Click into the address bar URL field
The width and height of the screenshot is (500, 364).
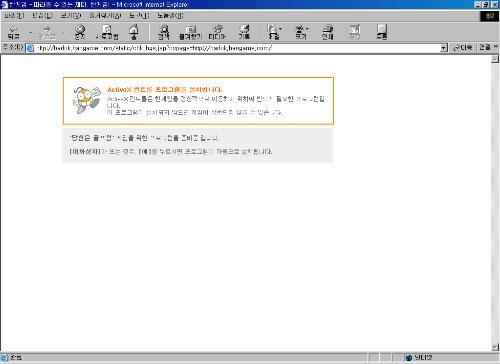237,48
